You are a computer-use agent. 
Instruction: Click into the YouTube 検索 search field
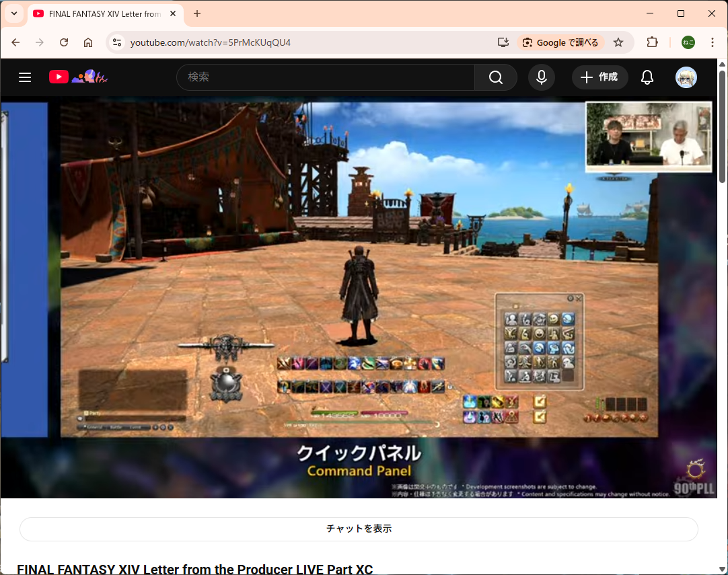pos(326,77)
